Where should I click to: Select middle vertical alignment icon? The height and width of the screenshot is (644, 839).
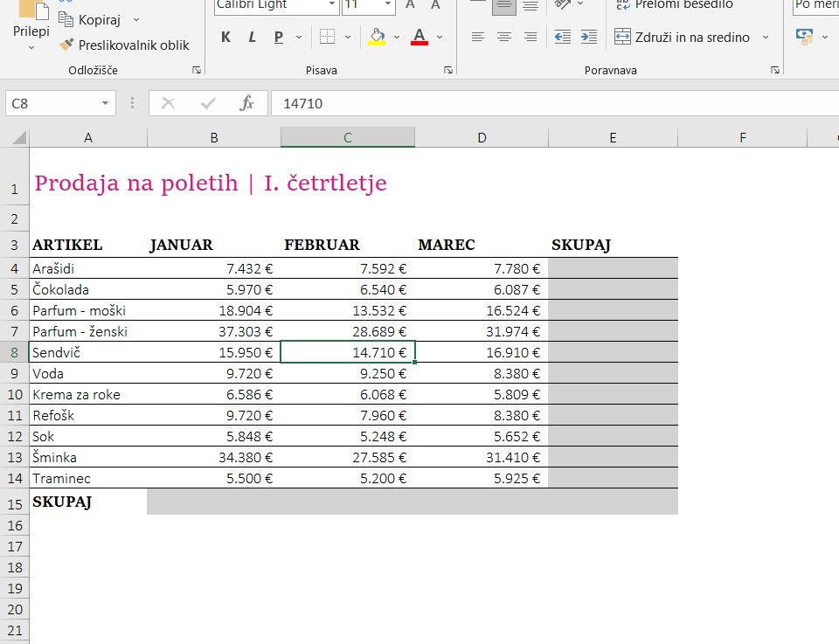coord(504,6)
